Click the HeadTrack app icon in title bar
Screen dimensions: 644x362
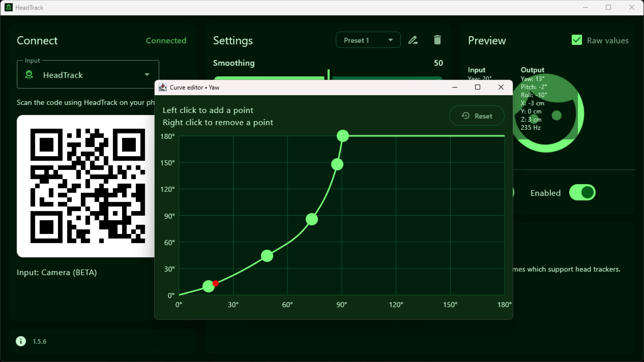click(x=9, y=7)
